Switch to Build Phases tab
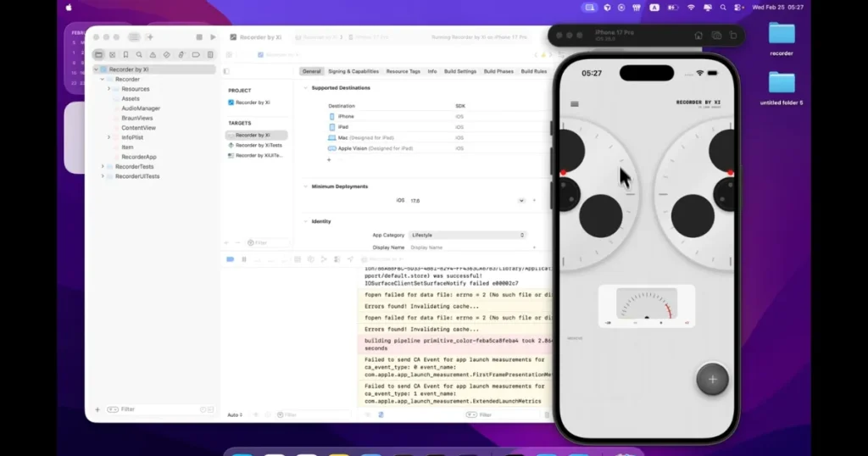 pos(498,71)
